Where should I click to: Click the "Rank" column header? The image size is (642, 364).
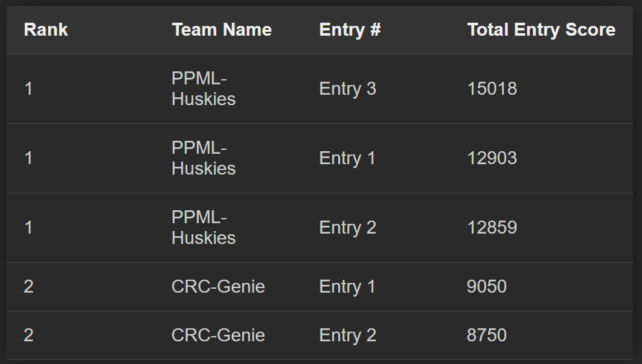coord(45,30)
